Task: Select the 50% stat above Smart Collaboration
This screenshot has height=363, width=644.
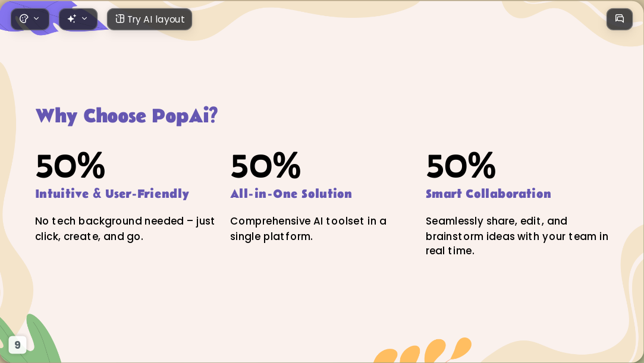Action: click(461, 166)
